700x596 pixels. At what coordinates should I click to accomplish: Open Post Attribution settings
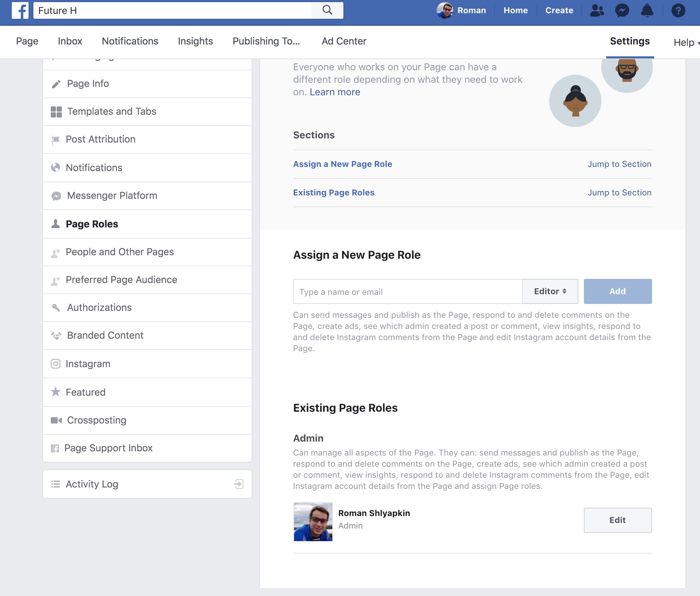147,139
